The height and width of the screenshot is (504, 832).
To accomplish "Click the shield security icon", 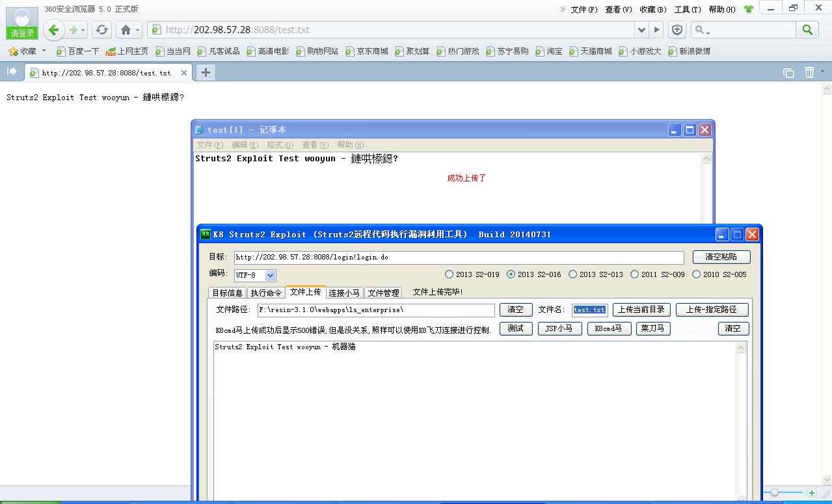I will [x=677, y=30].
